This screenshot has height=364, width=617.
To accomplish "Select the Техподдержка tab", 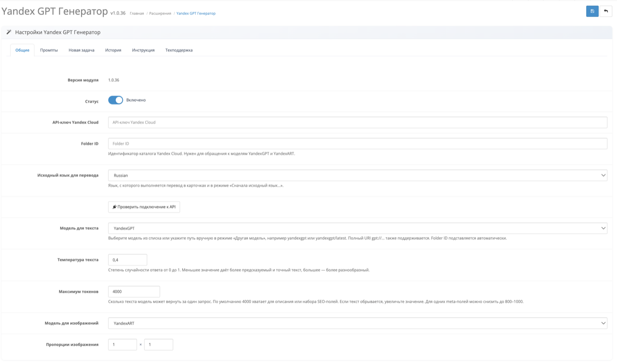I will (x=179, y=50).
